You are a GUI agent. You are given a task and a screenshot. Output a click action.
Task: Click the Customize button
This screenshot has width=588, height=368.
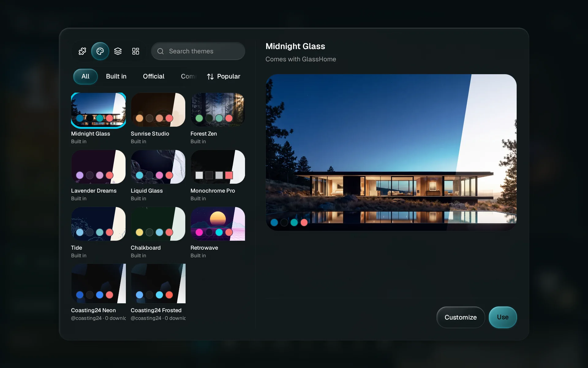(461, 317)
